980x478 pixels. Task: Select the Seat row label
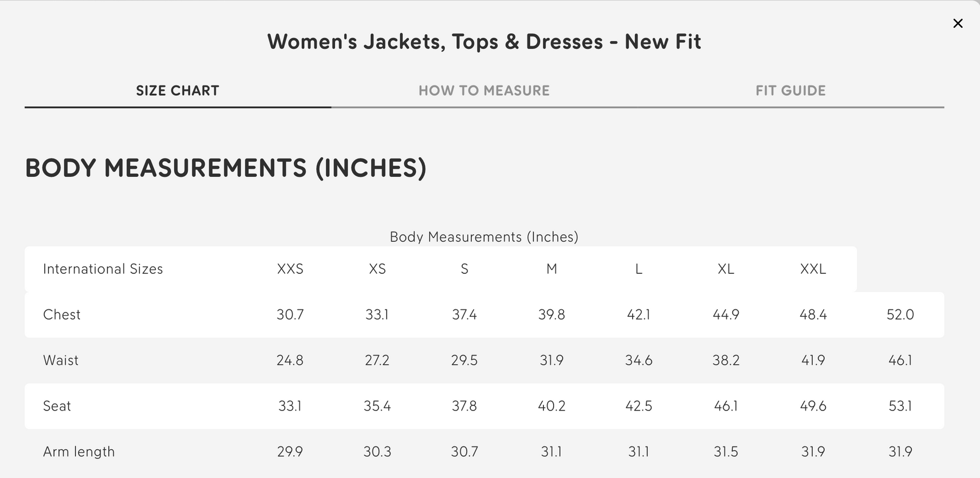[57, 406]
